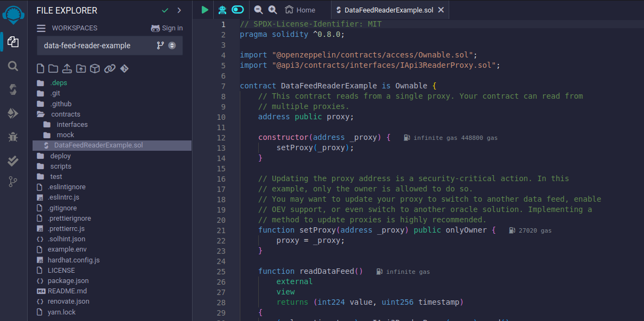
Task: Click the AI copilot robot icon
Action: tap(222, 10)
